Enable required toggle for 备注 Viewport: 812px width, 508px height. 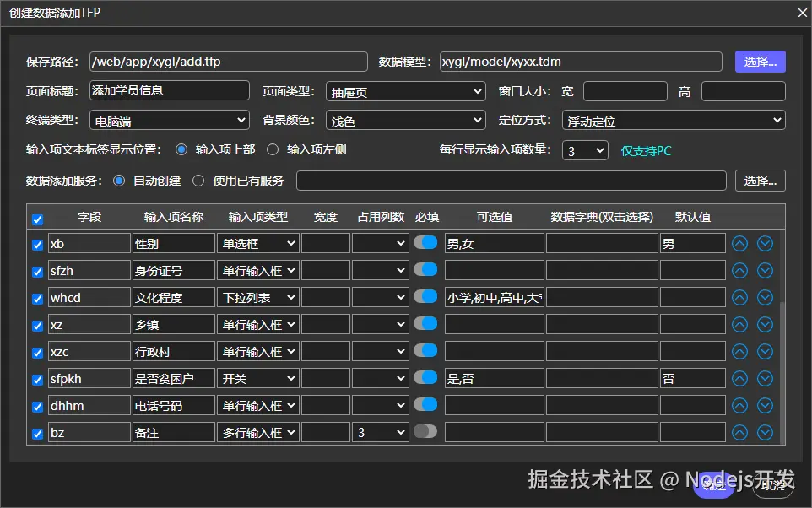coord(425,431)
